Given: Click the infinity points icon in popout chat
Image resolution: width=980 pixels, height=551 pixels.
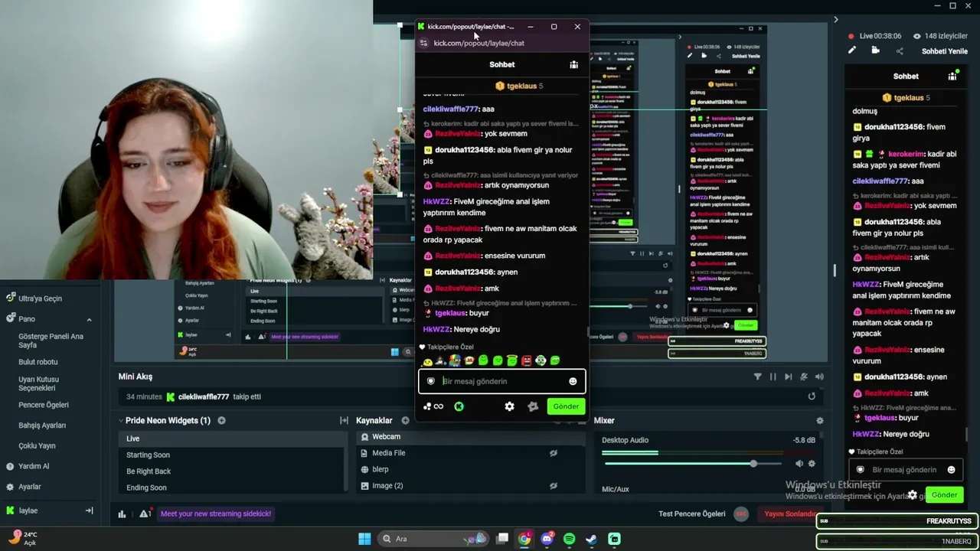Looking at the screenshot, I should (x=439, y=406).
